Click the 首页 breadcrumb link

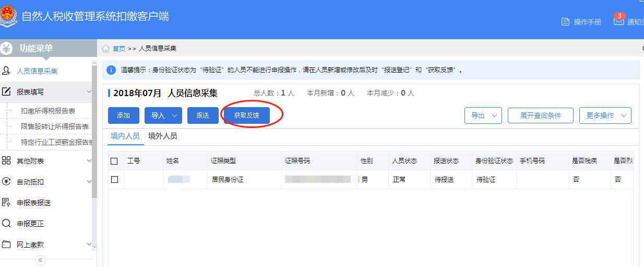pos(119,49)
